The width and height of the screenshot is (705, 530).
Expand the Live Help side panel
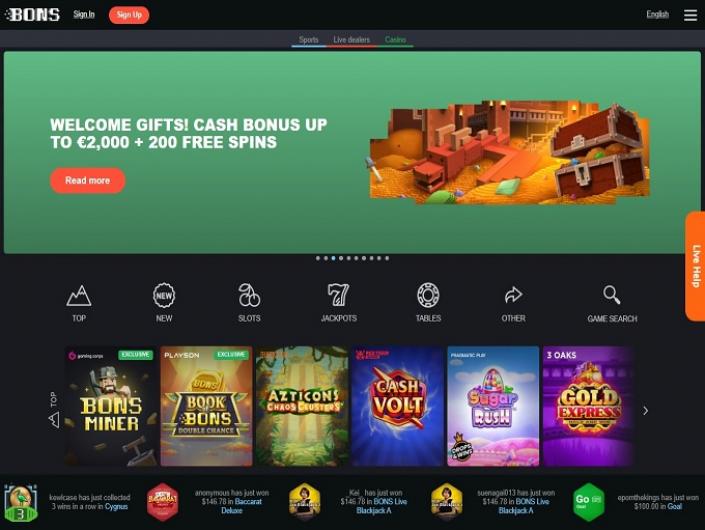pos(695,266)
